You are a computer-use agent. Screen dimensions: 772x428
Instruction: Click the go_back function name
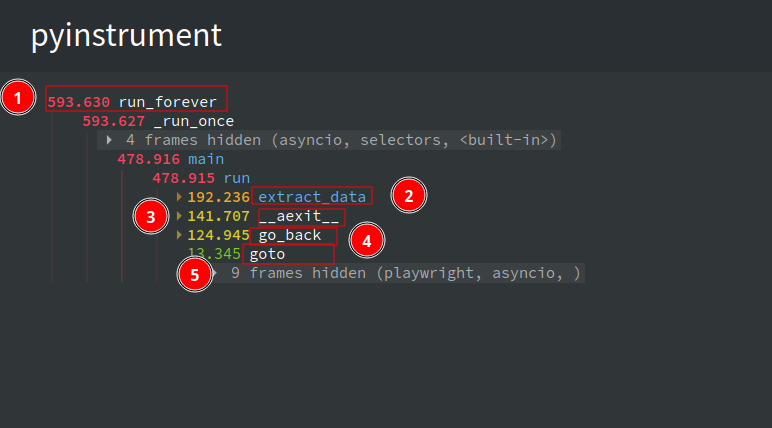pos(290,235)
